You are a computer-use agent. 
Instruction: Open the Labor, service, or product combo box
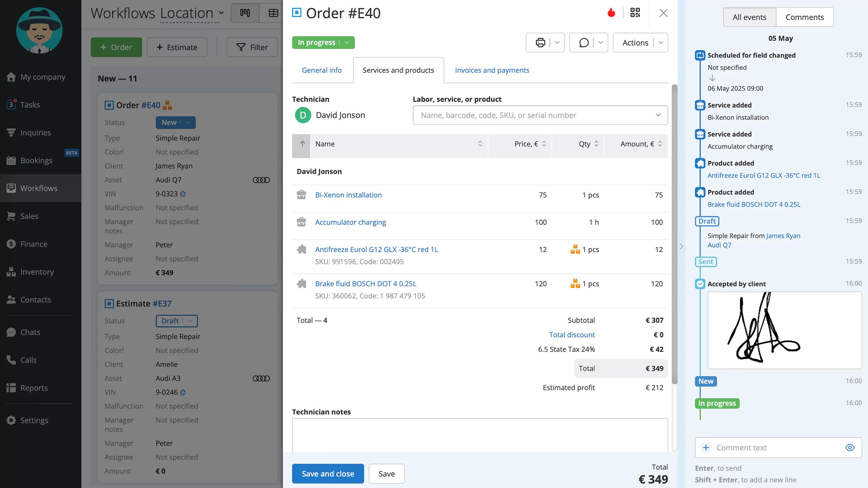[540, 115]
